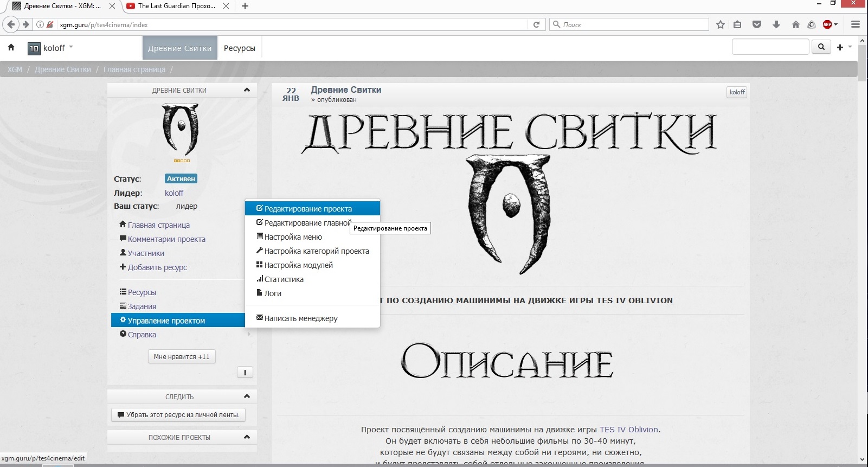Click the Adblock Plus icon

827,24
